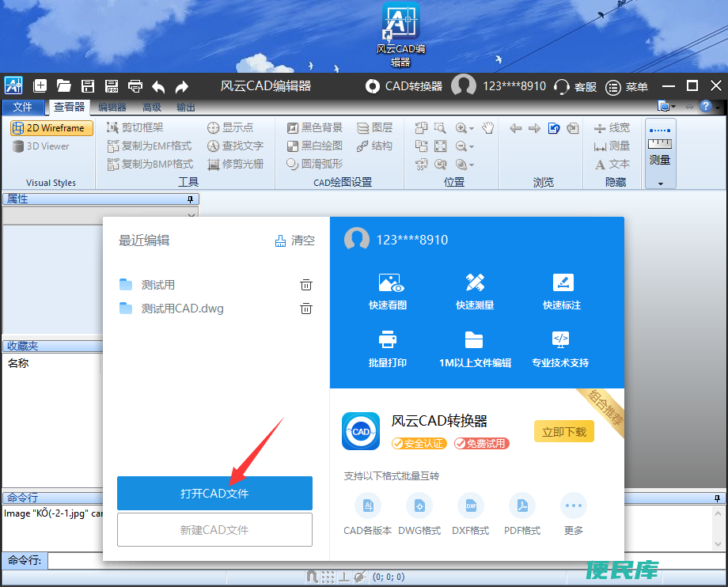Open customer service via 客服 headset
Image resolution: width=728 pixels, height=587 pixels.
tap(575, 87)
